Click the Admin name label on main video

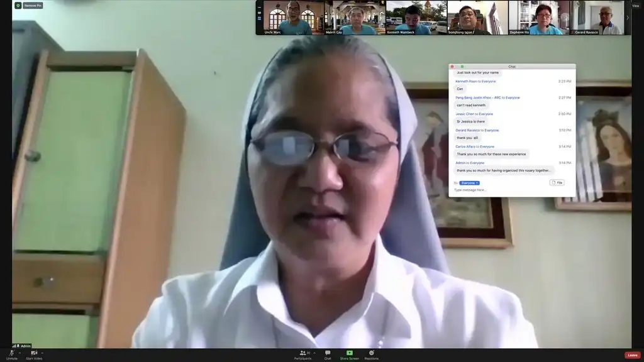25,346
